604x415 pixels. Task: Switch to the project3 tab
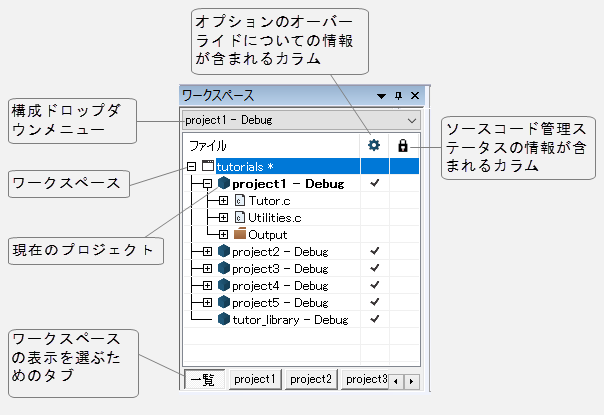[365, 379]
